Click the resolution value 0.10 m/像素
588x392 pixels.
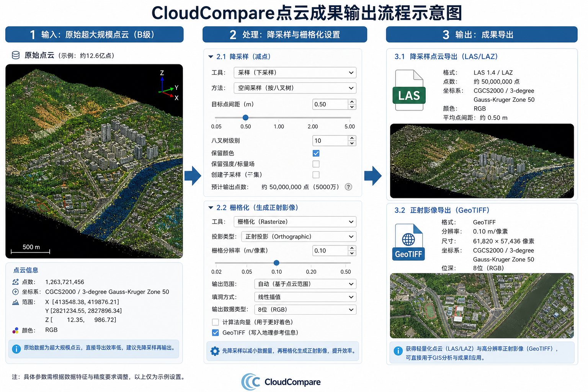[x=490, y=232]
